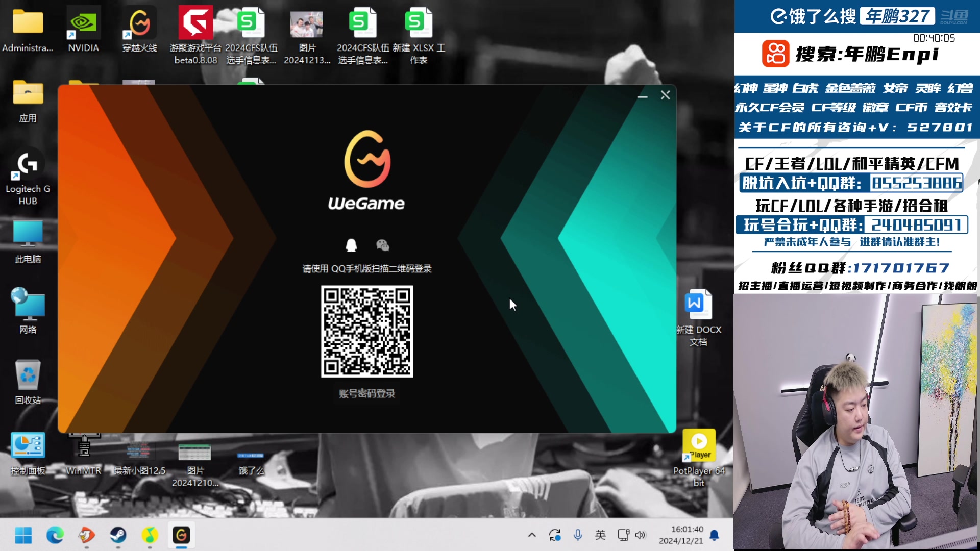The height and width of the screenshot is (551, 980).
Task: Click the WeGame login QR code
Action: (x=367, y=332)
